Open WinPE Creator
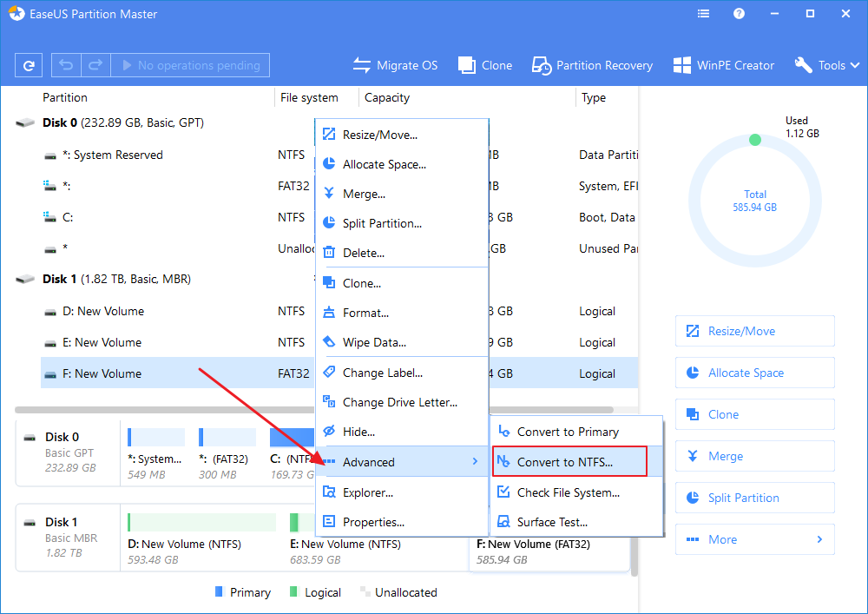 pyautogui.click(x=724, y=65)
